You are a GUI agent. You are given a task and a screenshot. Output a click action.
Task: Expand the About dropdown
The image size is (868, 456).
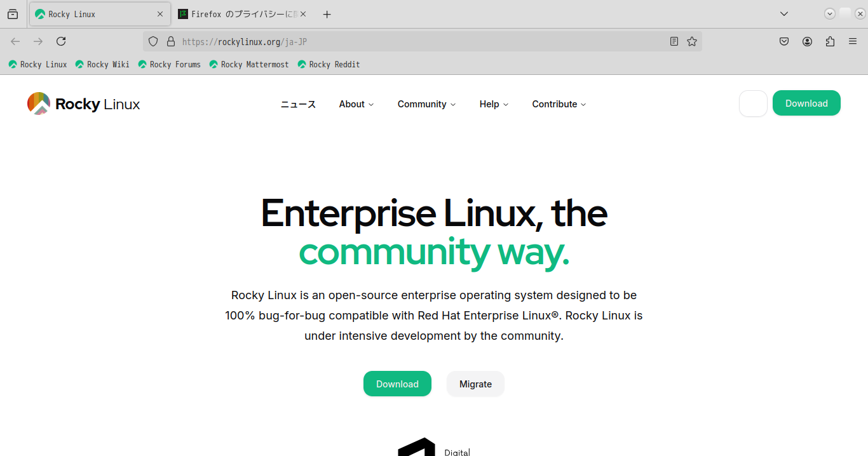[x=356, y=104]
